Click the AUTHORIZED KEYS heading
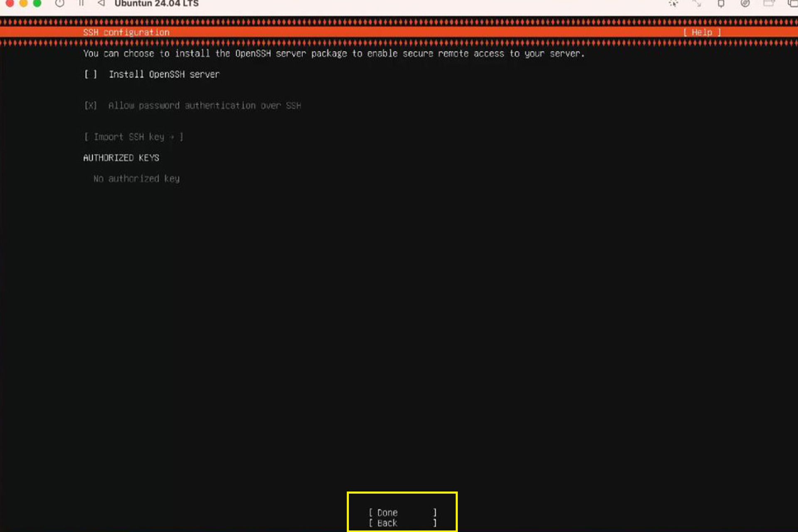798x532 pixels. pyautogui.click(x=121, y=158)
